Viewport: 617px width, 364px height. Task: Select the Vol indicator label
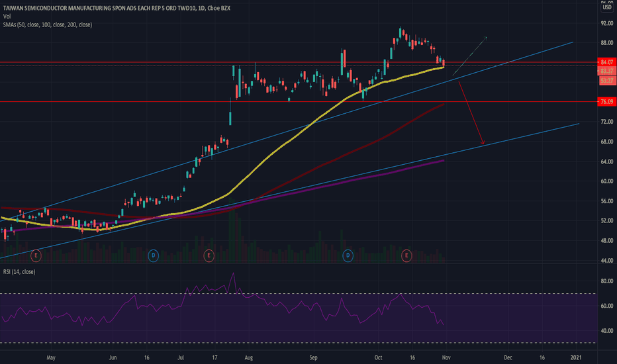7,16
